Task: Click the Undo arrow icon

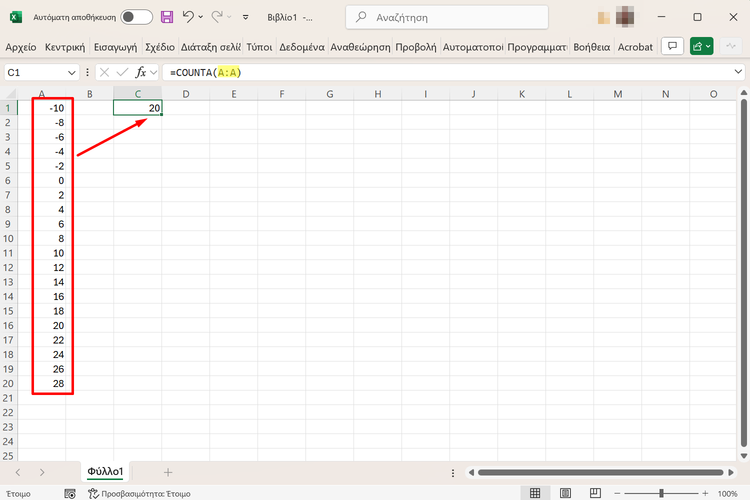Action: click(x=187, y=17)
